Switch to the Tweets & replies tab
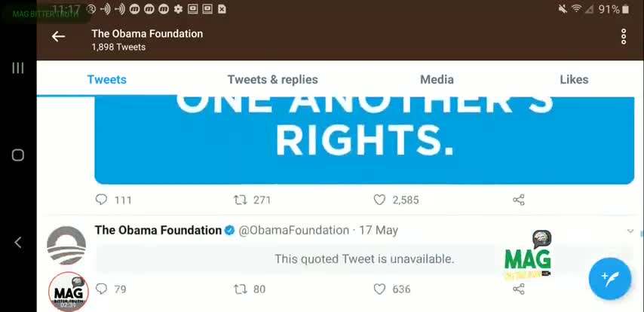644x312 pixels. coord(273,80)
